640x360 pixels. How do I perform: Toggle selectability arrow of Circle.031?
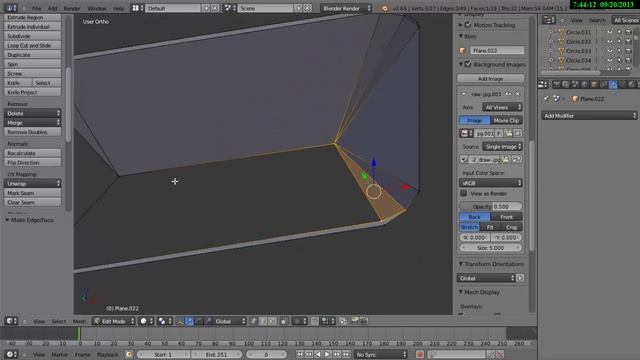(x=619, y=32)
